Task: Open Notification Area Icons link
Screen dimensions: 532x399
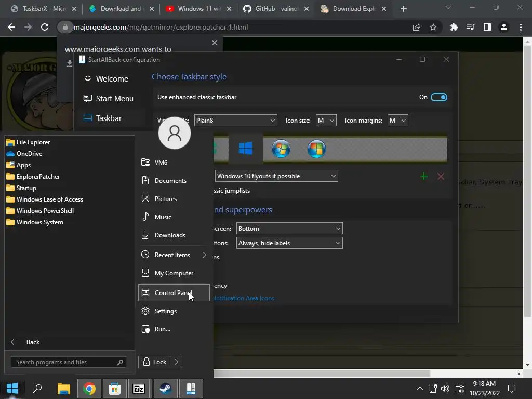Action: coord(244,298)
